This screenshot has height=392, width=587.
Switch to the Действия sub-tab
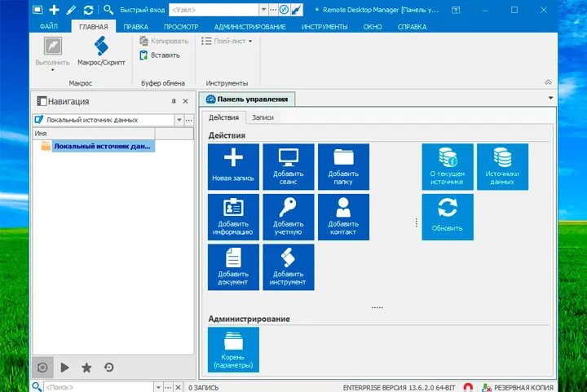click(223, 117)
